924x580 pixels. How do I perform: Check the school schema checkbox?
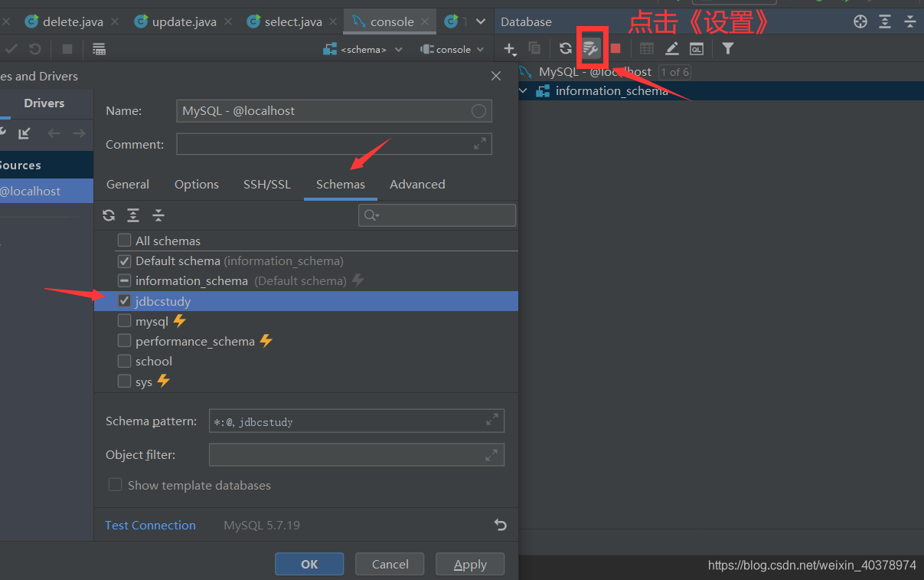tap(124, 361)
